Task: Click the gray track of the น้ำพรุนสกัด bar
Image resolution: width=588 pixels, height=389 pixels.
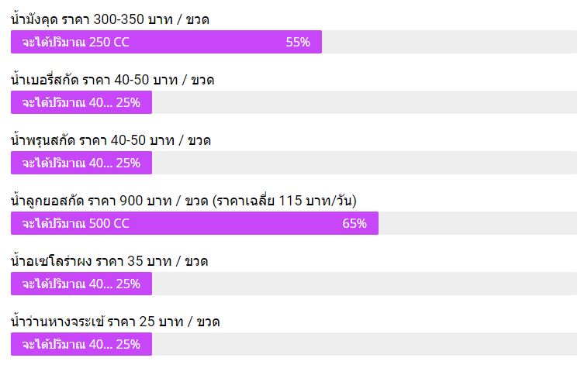Action: pyautogui.click(x=365, y=163)
